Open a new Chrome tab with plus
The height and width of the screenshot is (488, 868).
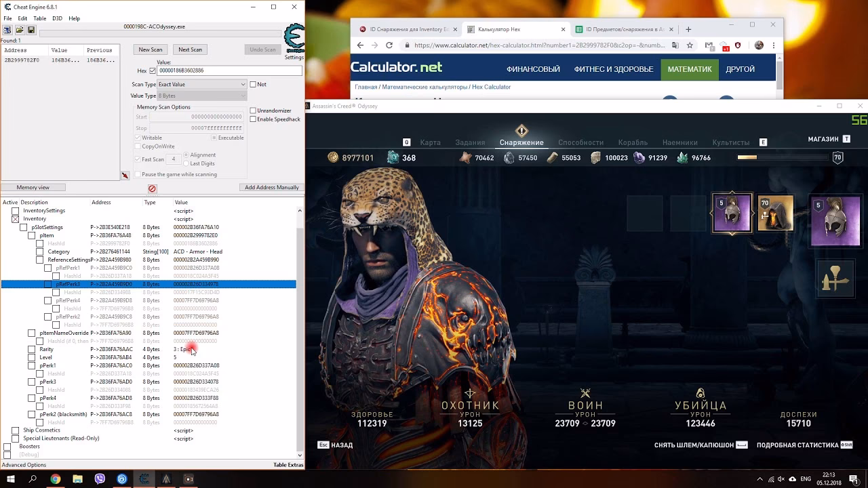pos(688,29)
